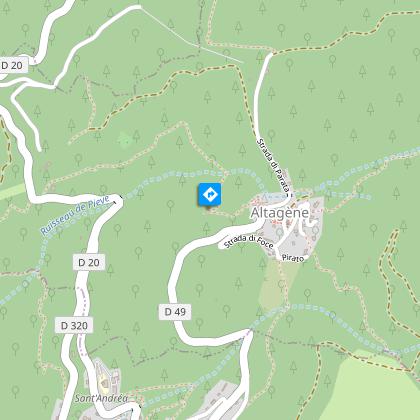Select the Ruisseau de Pieve stream label
The image size is (420, 420).
[x=75, y=215]
